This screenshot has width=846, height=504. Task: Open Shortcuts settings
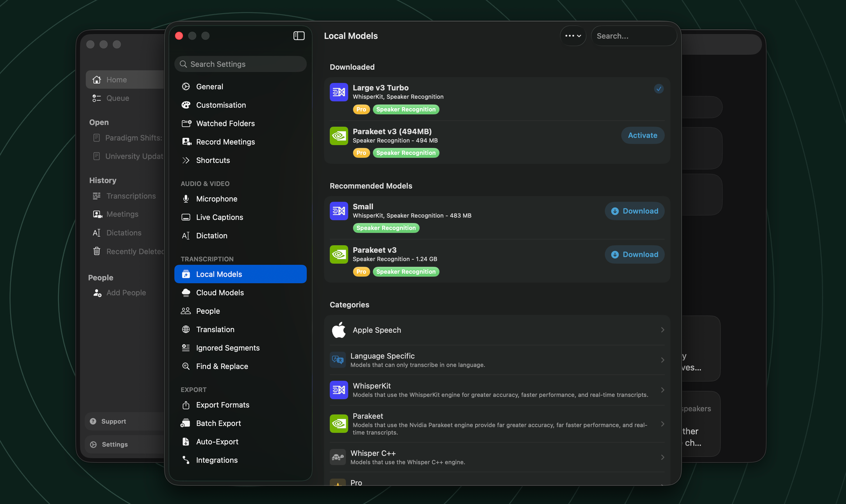click(x=240, y=160)
